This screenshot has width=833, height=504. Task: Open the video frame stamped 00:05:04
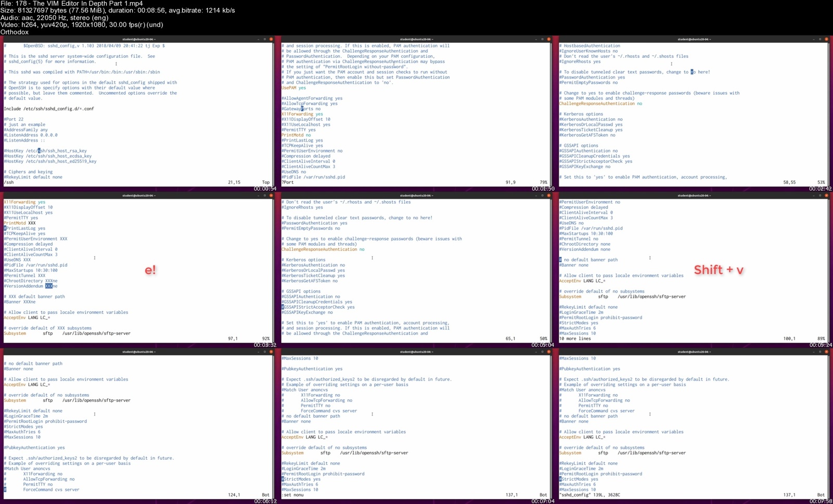(x=416, y=269)
